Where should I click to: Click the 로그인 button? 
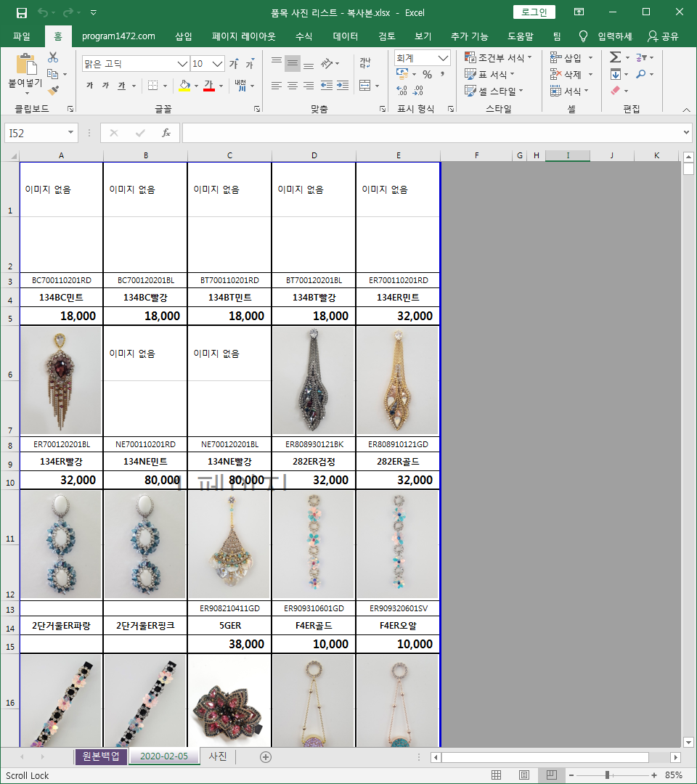click(x=534, y=12)
